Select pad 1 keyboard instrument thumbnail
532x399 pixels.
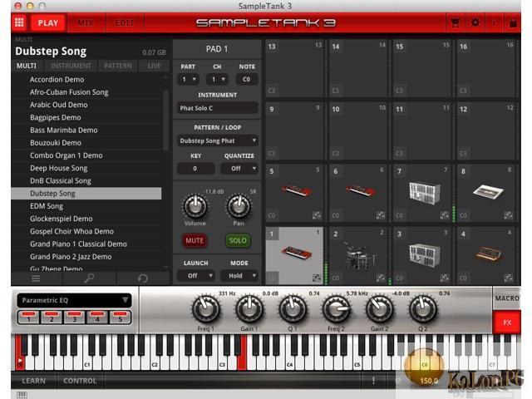297,253
